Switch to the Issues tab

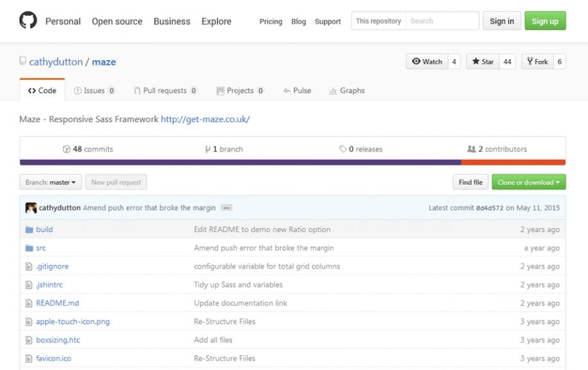[x=94, y=91]
